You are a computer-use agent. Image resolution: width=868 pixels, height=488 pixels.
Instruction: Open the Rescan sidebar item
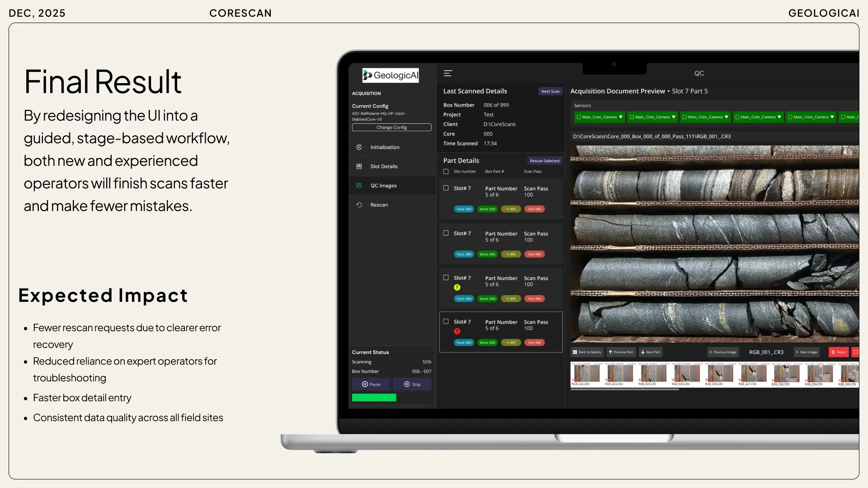379,205
